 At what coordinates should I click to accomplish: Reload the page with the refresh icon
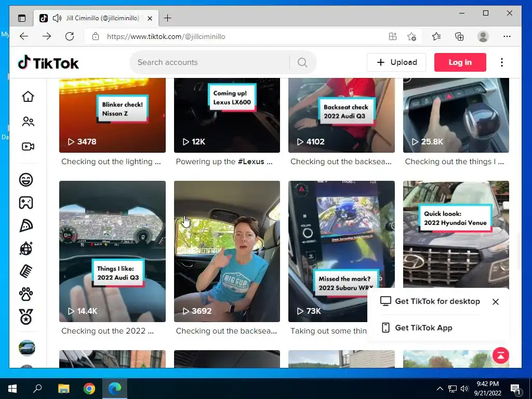coord(70,36)
